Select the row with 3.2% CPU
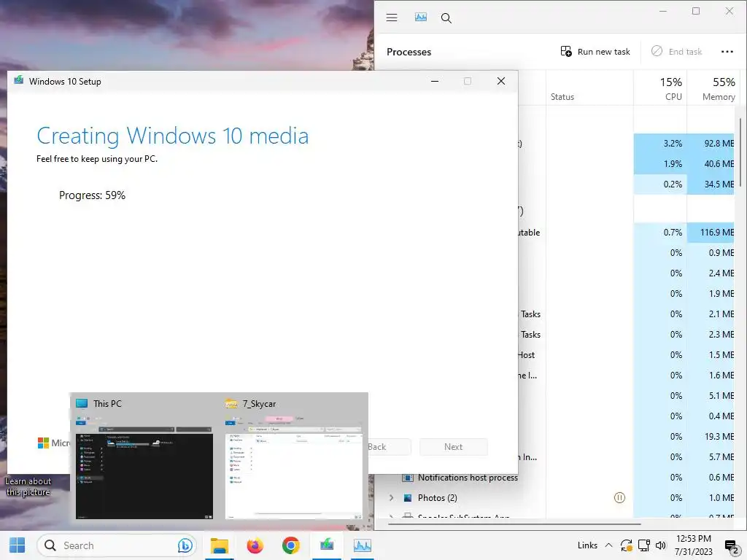747x560 pixels. (627, 144)
